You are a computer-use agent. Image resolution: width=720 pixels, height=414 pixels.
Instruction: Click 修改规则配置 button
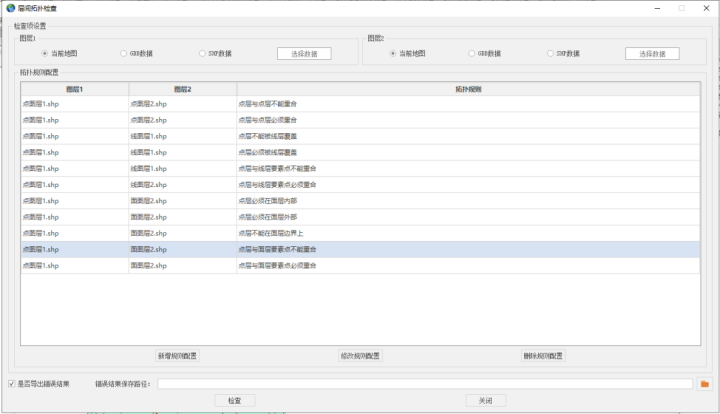coord(360,356)
